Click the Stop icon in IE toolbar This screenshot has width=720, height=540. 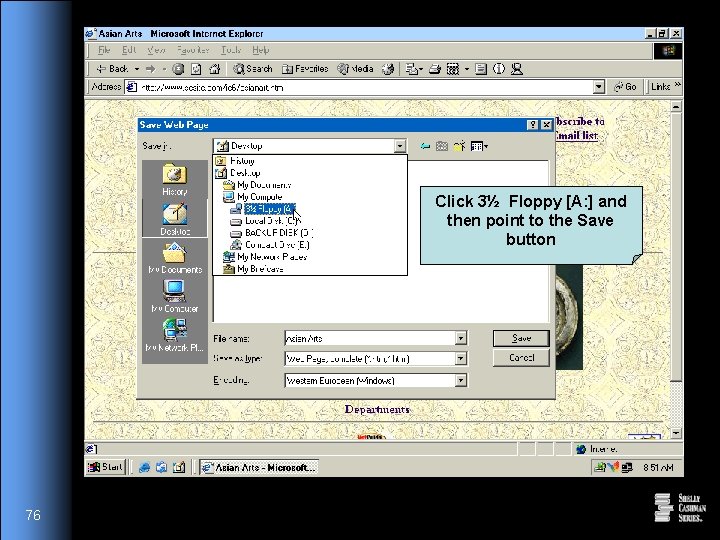[178, 69]
